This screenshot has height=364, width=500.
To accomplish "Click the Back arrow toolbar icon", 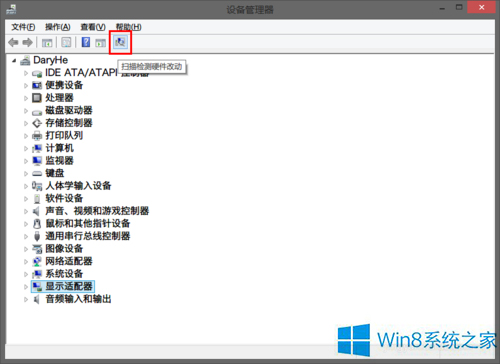I will point(13,42).
